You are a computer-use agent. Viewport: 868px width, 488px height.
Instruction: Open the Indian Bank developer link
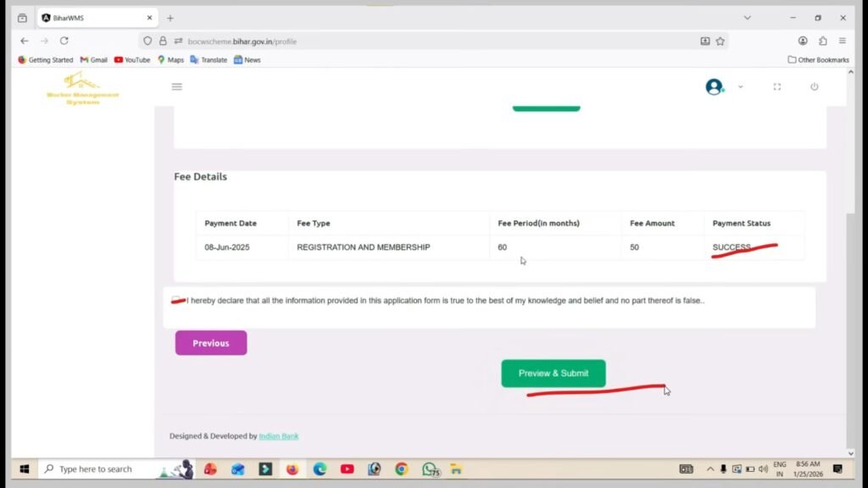click(278, 435)
